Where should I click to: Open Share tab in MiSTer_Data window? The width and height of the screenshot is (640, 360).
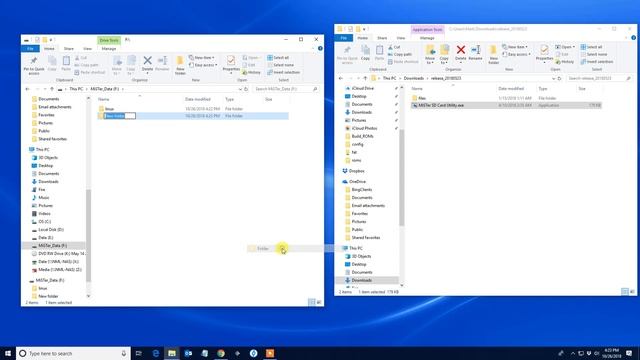point(69,49)
